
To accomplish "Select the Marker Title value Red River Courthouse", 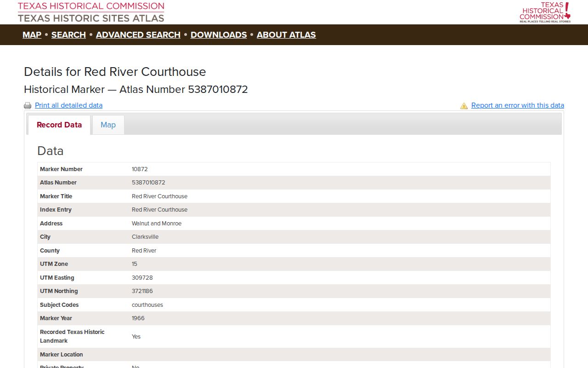I will pyautogui.click(x=159, y=196).
